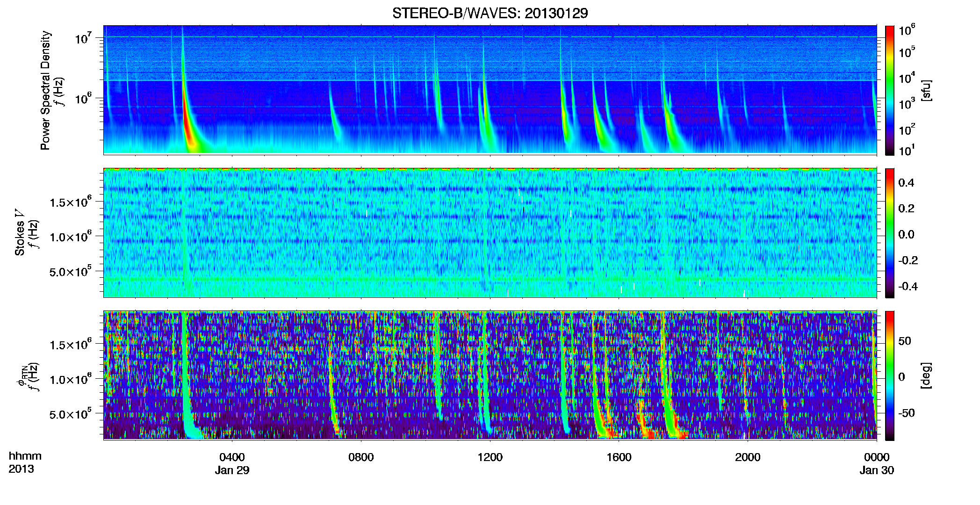
Task: Select 1.0×10^6 tick on the Stokes V panel
Action: (x=70, y=237)
